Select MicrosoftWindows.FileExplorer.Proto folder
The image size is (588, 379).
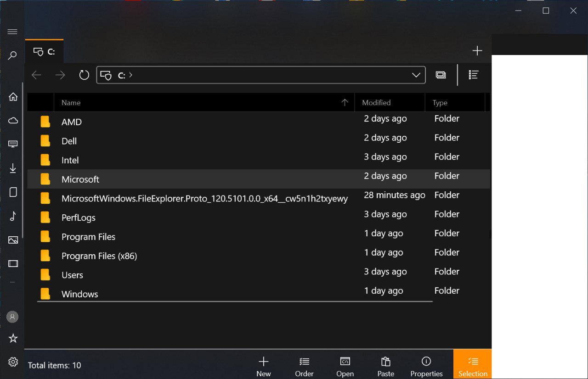click(259, 198)
